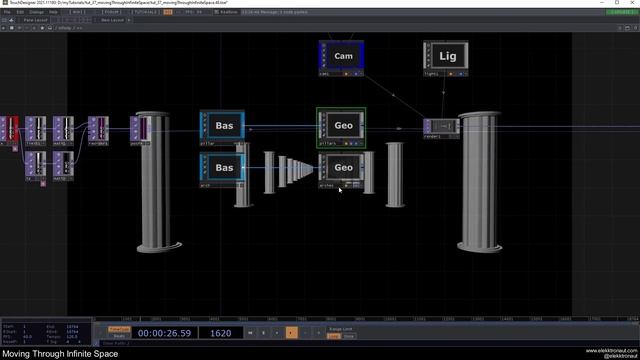Open the Edit menu
640x360 pixels.
[20, 12]
